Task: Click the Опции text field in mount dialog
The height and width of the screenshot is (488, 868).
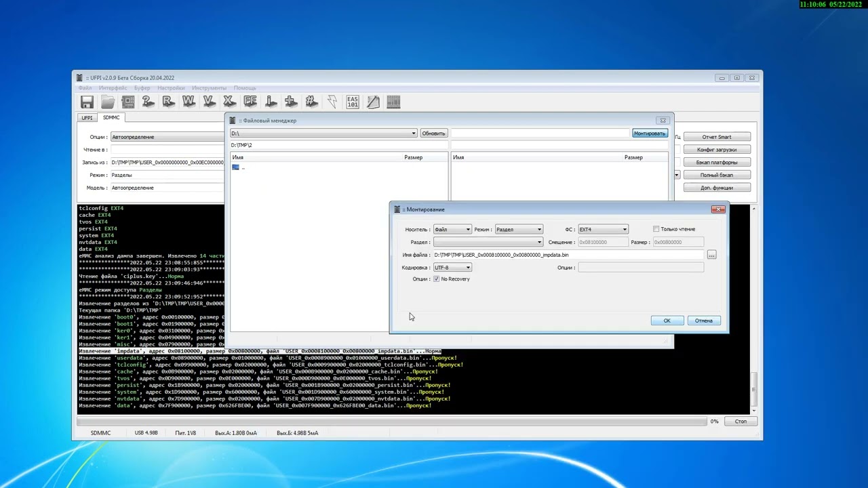Action: coord(641,268)
